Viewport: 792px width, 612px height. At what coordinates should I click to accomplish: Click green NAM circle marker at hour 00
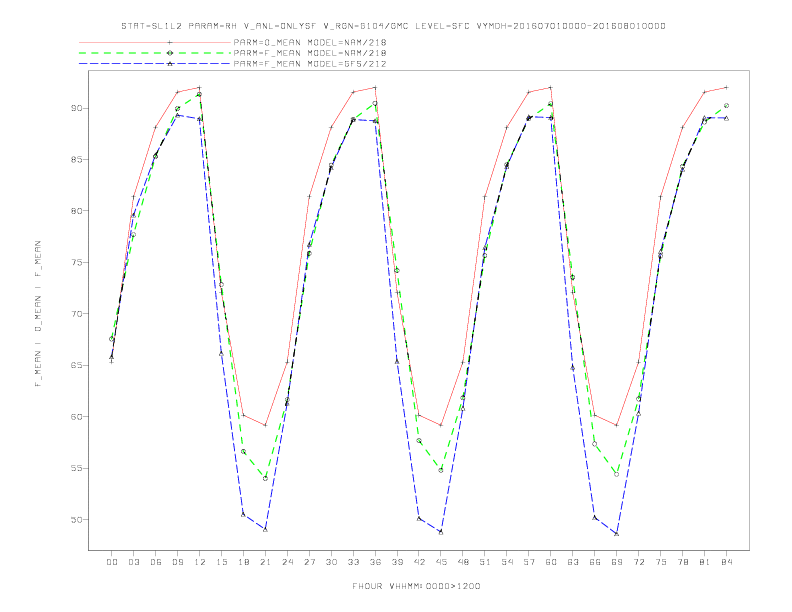pyautogui.click(x=112, y=339)
